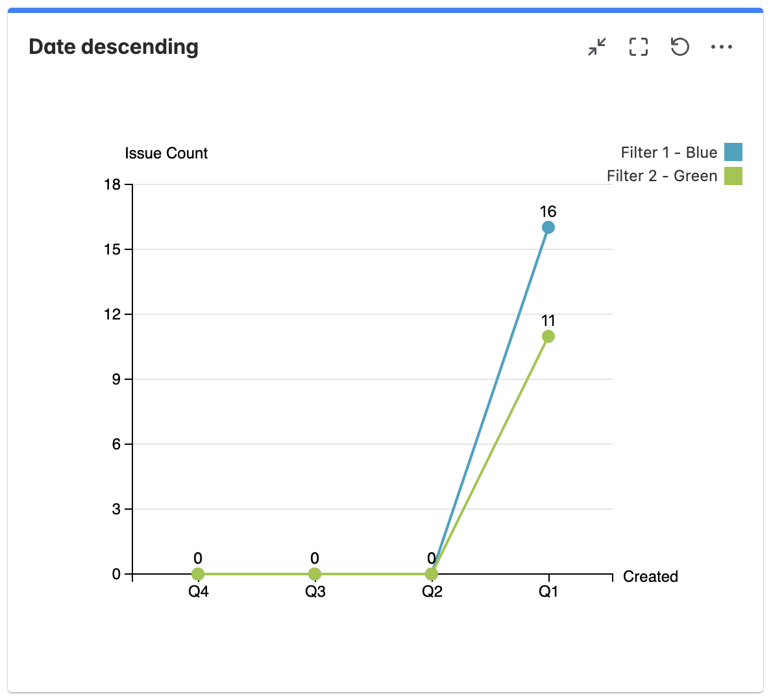Select the Filter 1 - Blue legend label

668,152
